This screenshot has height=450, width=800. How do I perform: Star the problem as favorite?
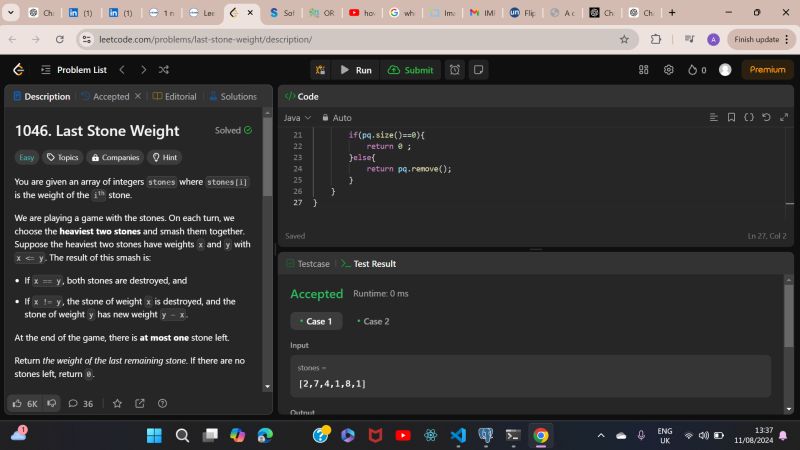pos(117,404)
